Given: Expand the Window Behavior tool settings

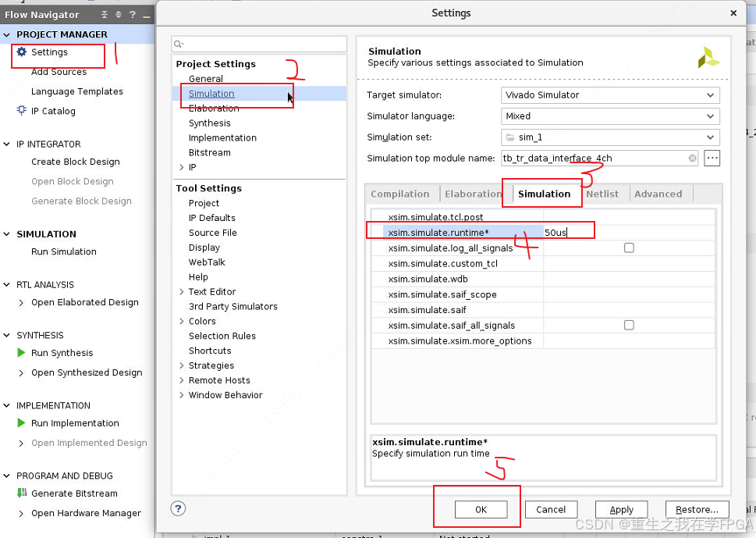Looking at the screenshot, I should [182, 394].
